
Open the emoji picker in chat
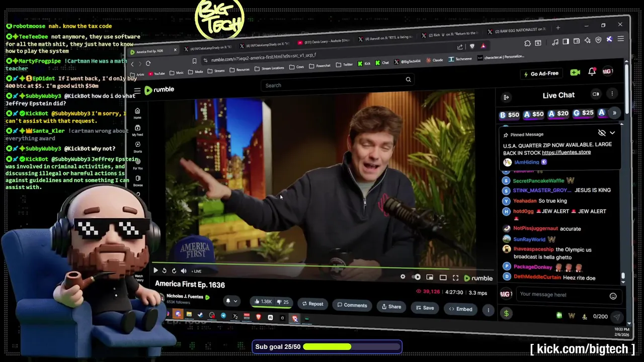pos(613,296)
